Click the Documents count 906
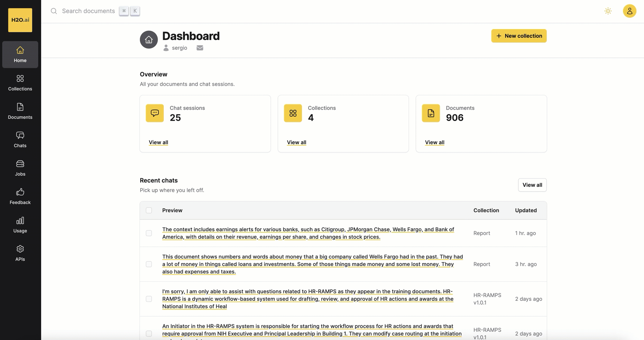Screen dimensions: 644x340 pyautogui.click(x=455, y=118)
